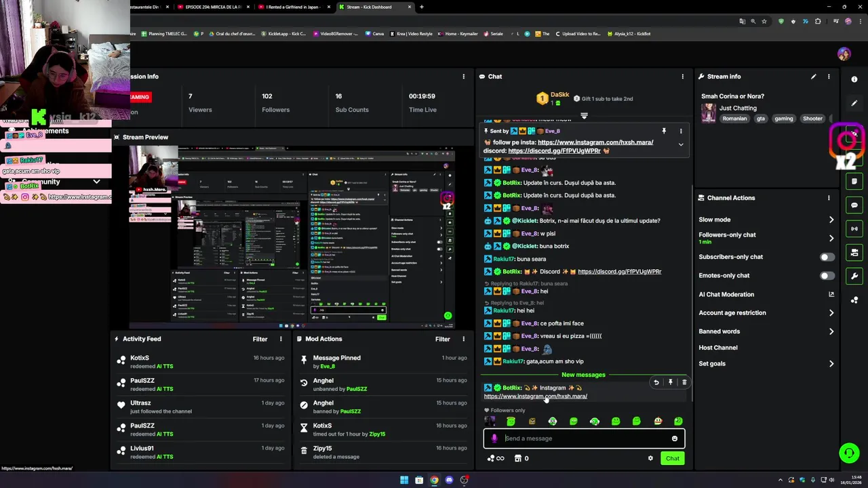Collapse the Community section in left overlay
Screen dimensions: 868x488
pos(96,182)
